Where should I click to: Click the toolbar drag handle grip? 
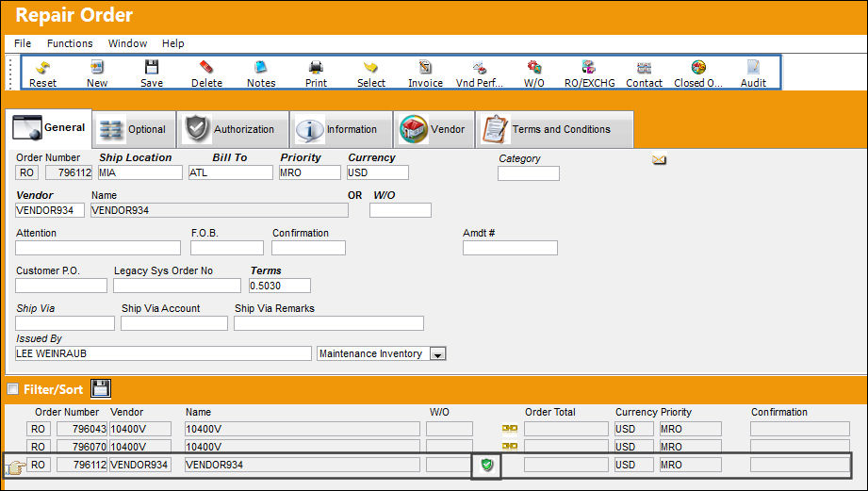(10, 74)
